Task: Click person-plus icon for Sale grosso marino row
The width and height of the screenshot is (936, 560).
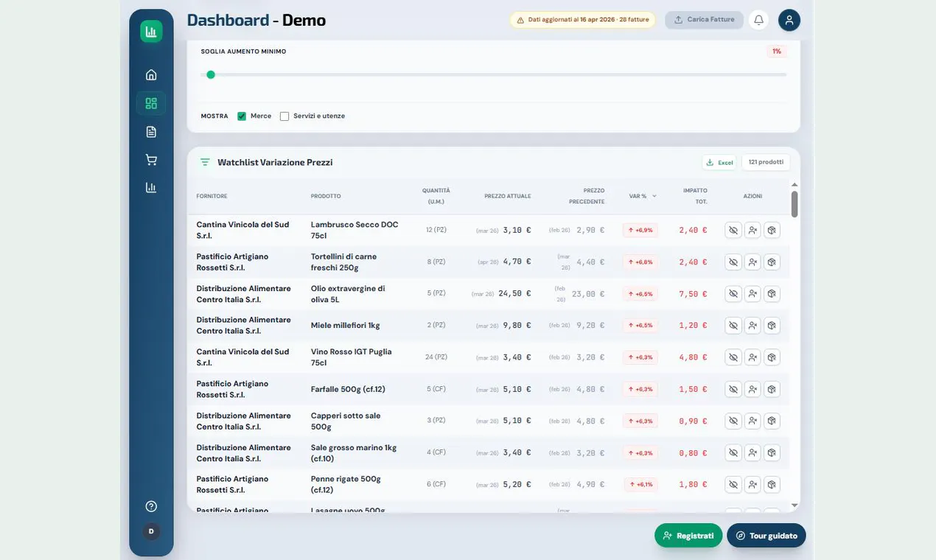Action: tap(752, 452)
